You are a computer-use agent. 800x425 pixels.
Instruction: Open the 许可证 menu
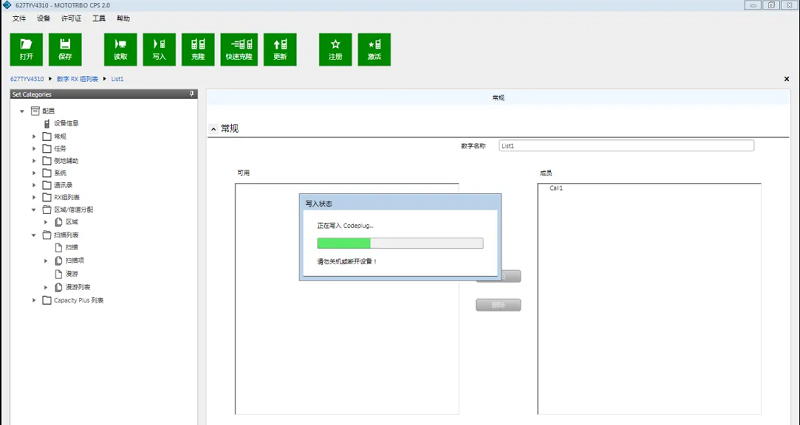[x=71, y=18]
